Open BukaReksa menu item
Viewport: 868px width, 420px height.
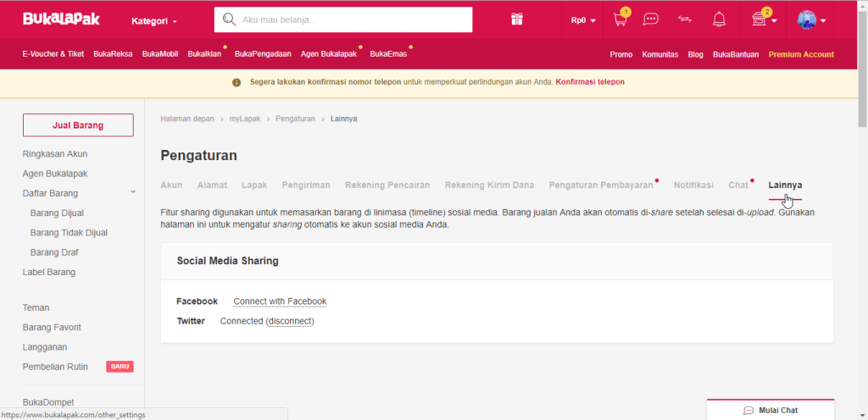[113, 54]
